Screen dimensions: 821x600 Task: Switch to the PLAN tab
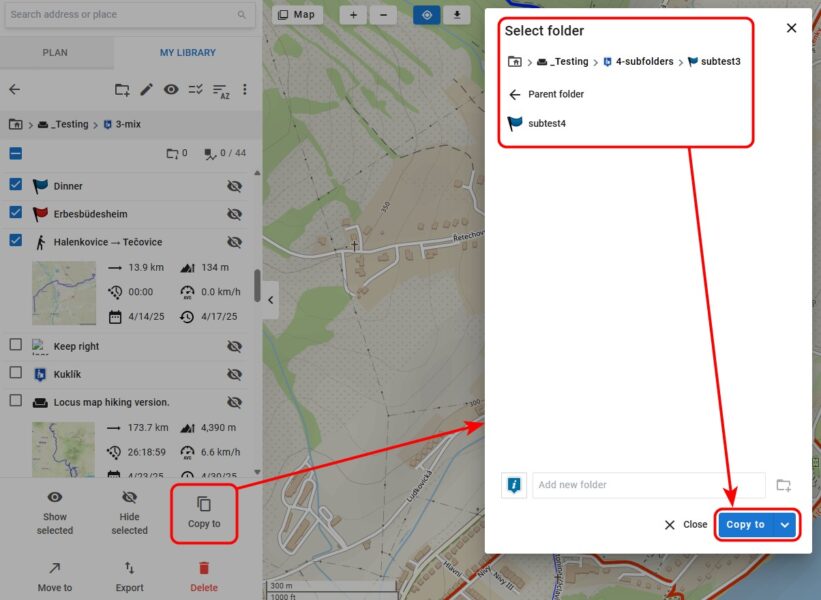(55, 53)
